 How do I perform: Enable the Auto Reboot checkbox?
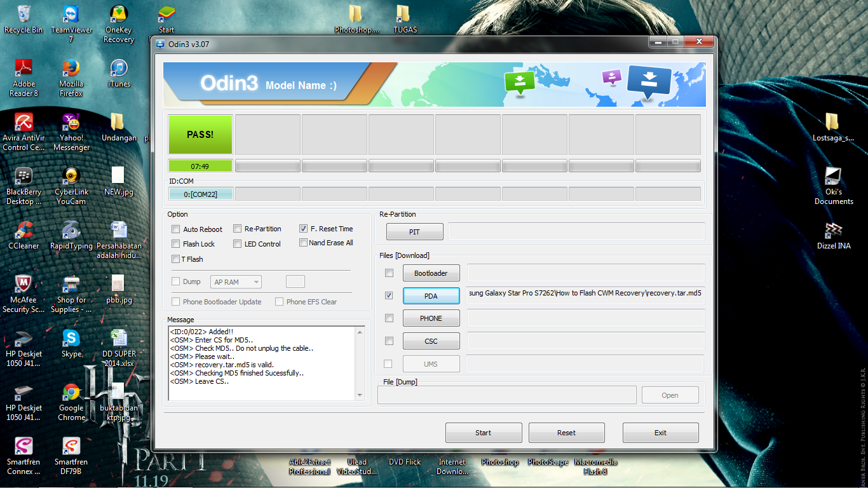pos(176,229)
